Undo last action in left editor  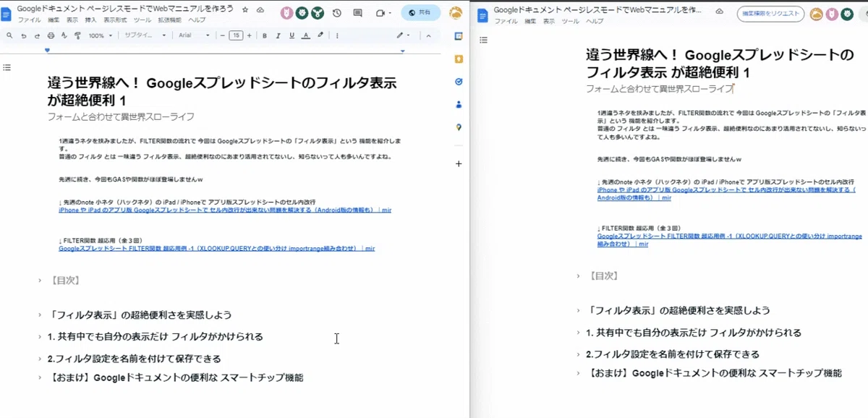coord(23,35)
